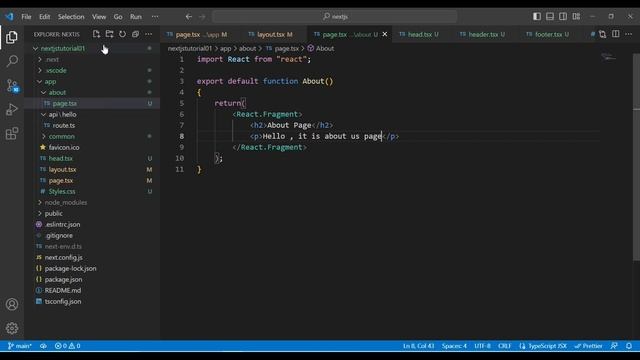This screenshot has width=640, height=360.
Task: Change end of line sequence CRLF
Action: [504, 346]
